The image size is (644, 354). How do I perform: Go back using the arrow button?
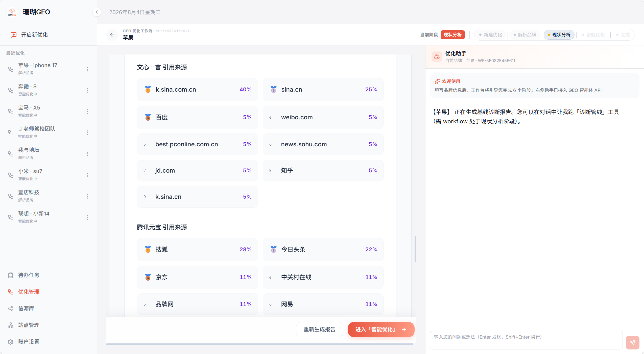[x=112, y=35]
